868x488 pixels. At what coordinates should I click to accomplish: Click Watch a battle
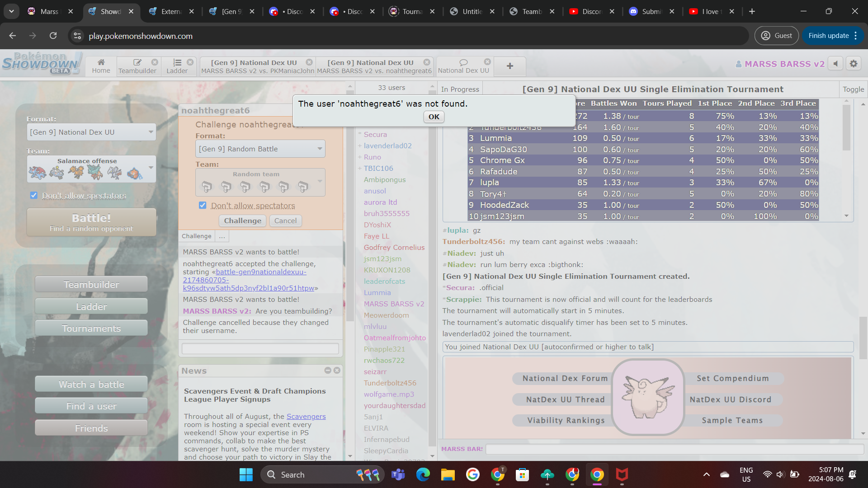(91, 384)
